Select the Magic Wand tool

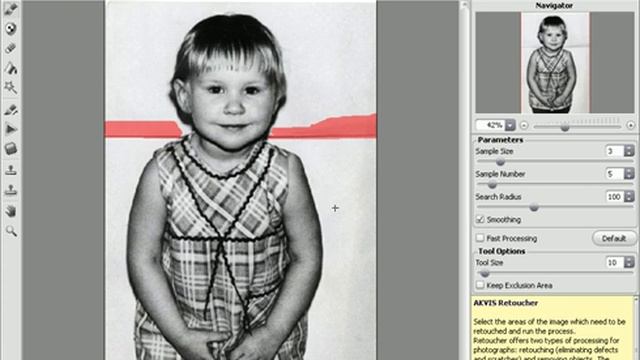point(11,87)
